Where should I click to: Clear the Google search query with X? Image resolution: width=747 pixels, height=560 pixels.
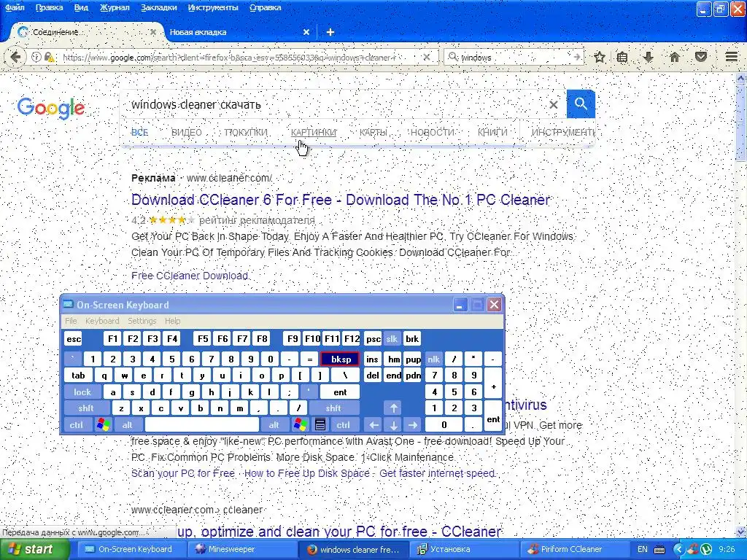tap(553, 104)
